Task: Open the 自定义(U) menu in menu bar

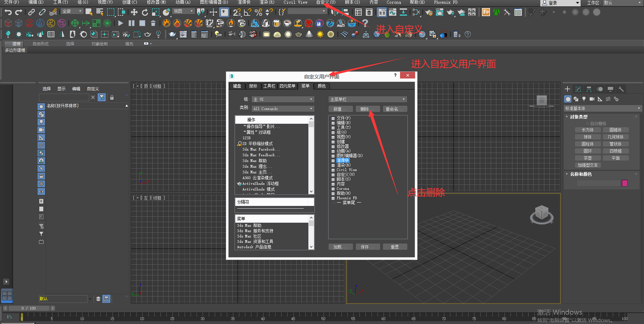Action: (326, 2)
